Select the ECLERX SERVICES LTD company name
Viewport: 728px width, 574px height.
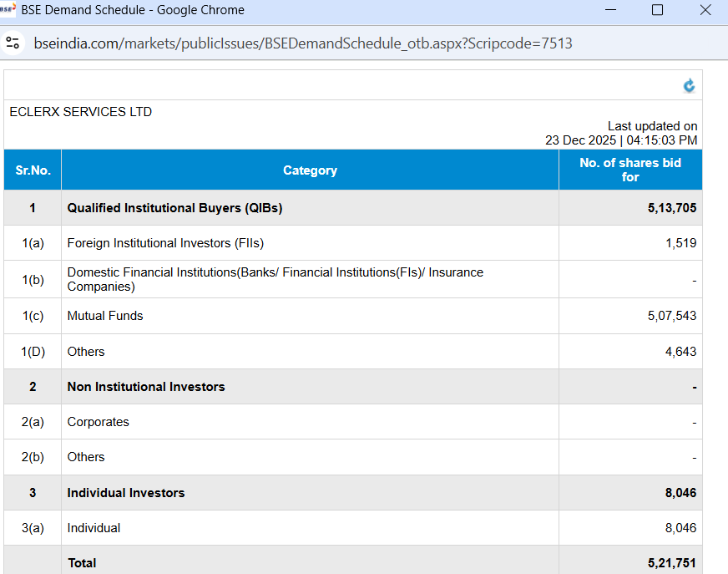coord(81,112)
